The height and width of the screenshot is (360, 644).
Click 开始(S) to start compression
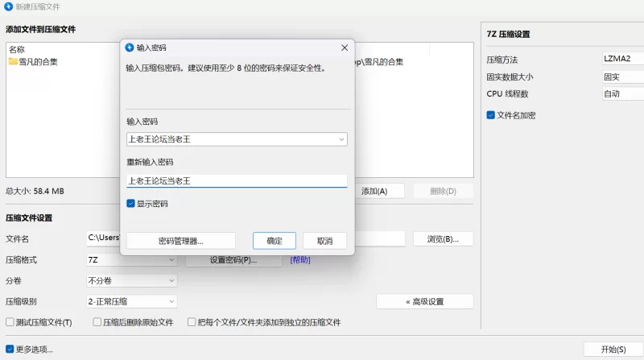pos(613,350)
